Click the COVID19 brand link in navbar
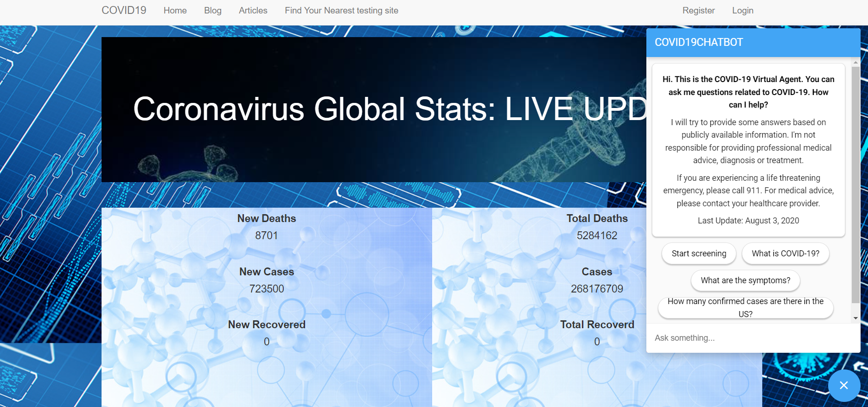 [124, 10]
